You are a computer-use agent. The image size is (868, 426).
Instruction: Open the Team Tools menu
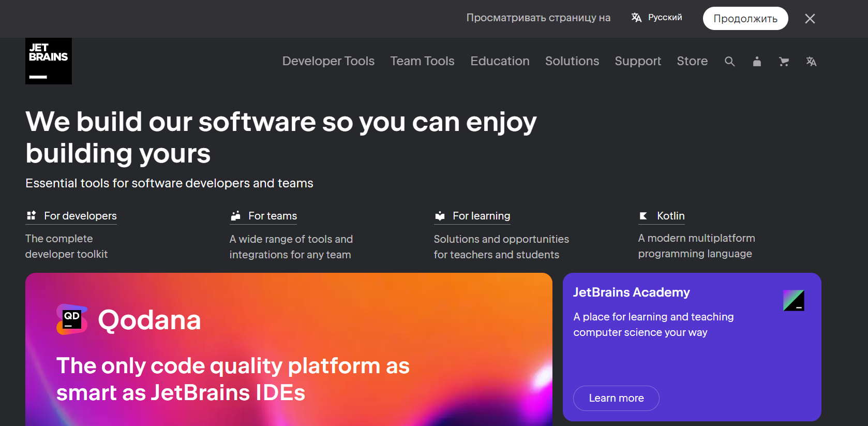coord(423,61)
